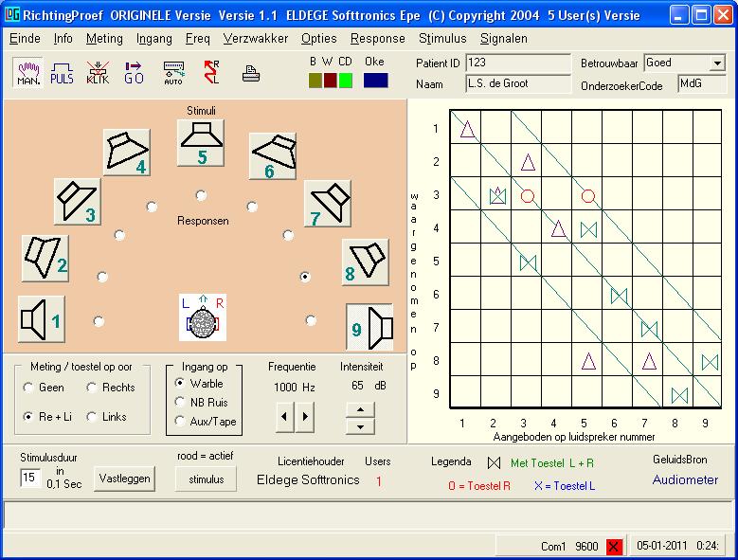The height and width of the screenshot is (560, 738).
Task: Click the Vastleggen button
Action: coord(124,479)
